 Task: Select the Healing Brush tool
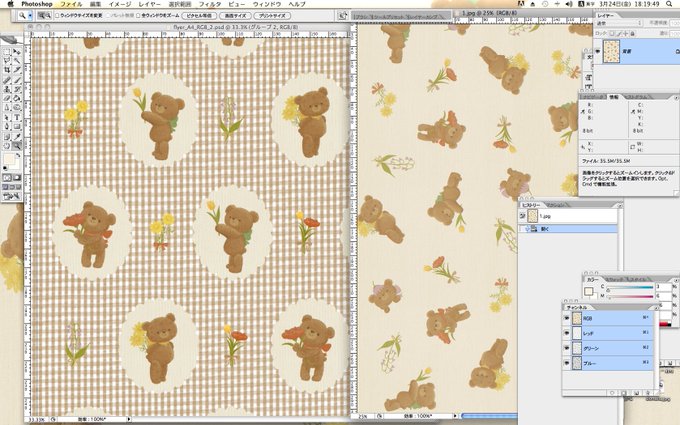7,80
